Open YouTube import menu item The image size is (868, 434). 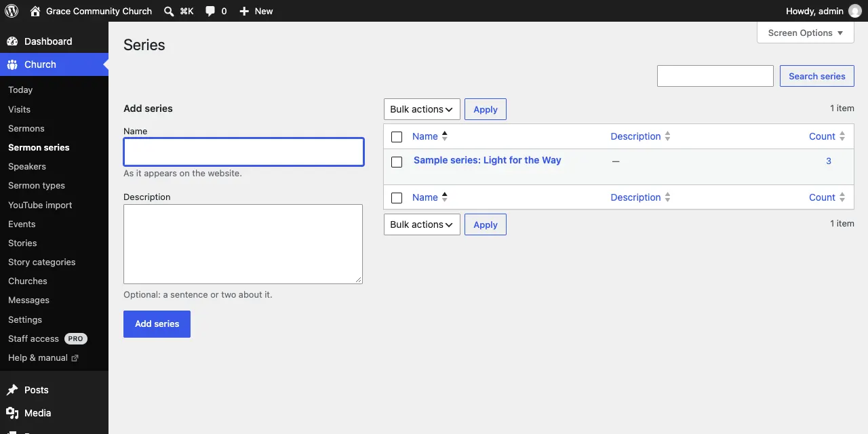[40, 205]
